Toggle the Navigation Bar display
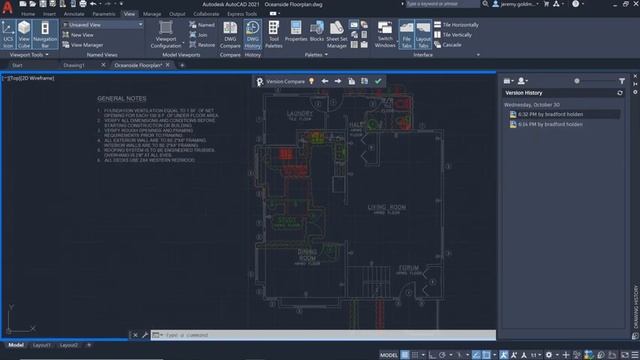Screen dimensions: 640x360 (x=45, y=35)
